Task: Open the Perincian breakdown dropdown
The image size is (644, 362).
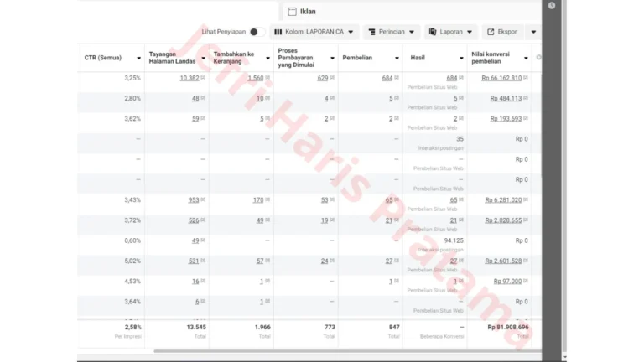Action: (x=391, y=32)
